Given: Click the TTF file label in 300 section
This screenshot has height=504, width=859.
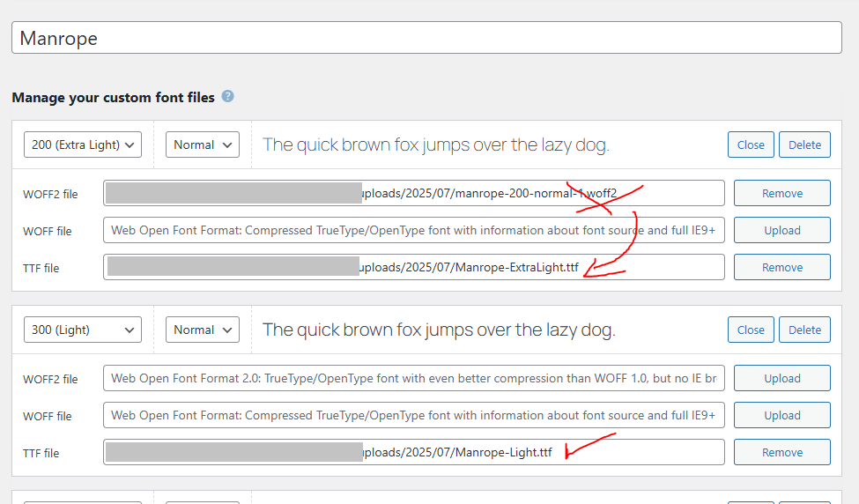Looking at the screenshot, I should point(41,453).
